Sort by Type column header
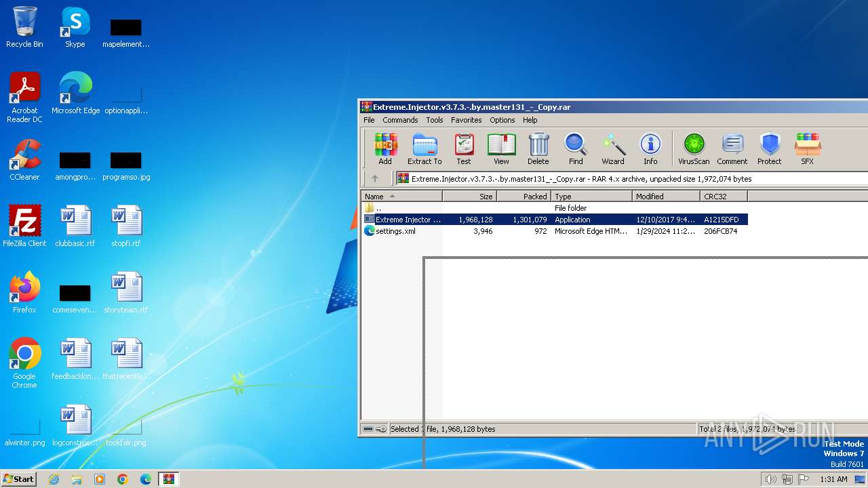The height and width of the screenshot is (488, 868). point(592,197)
